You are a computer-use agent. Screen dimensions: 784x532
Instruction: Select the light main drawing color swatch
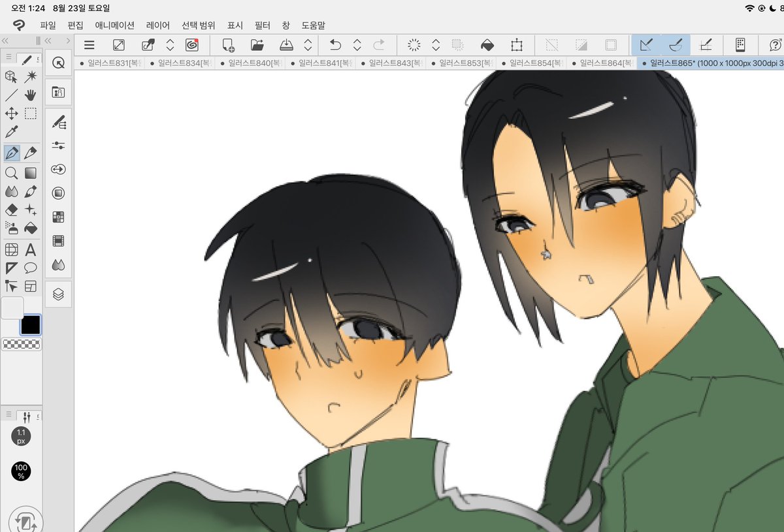coord(12,308)
